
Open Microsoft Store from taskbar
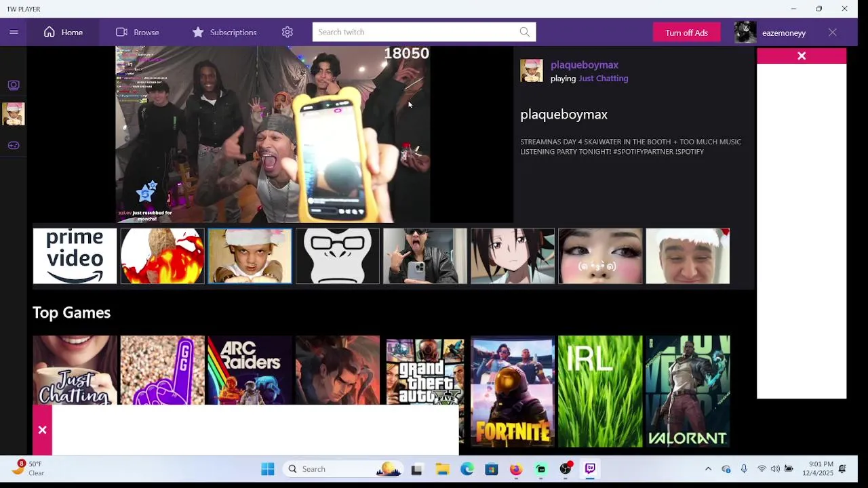[x=492, y=469]
